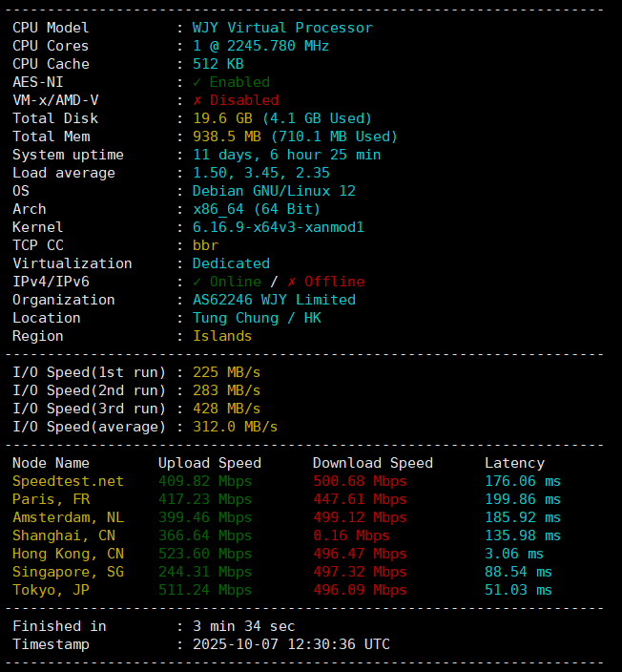622x672 pixels.
Task: Click the Location value Tung Chung / HK
Action: [x=257, y=318]
